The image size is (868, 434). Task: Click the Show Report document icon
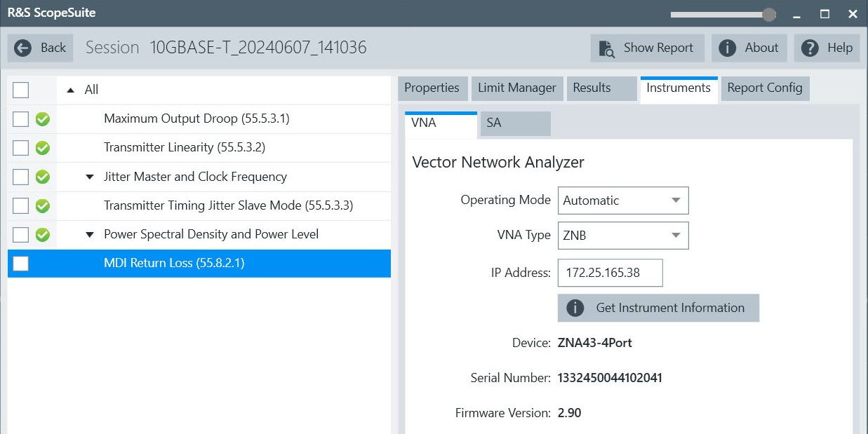607,48
